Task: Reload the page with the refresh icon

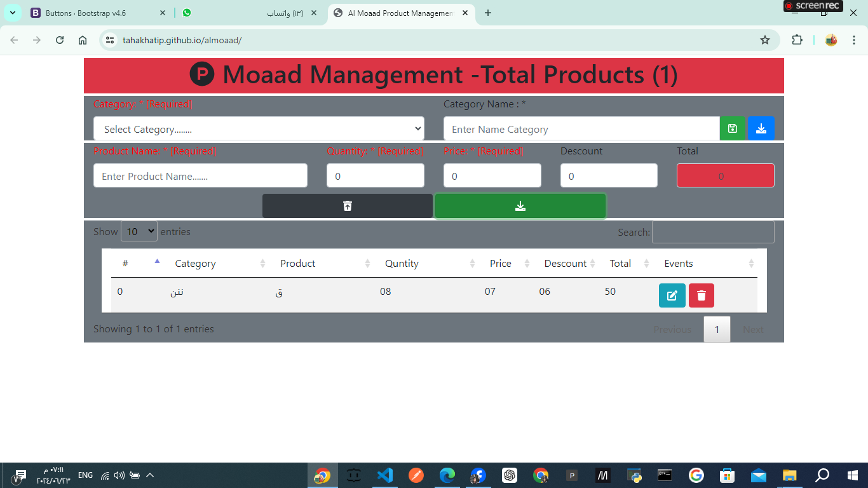Action: click(x=60, y=40)
